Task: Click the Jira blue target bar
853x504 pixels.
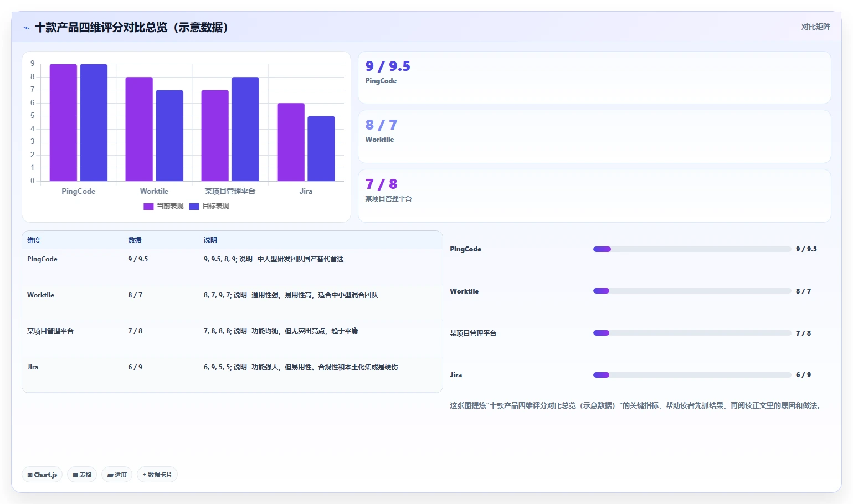Action: click(321, 148)
